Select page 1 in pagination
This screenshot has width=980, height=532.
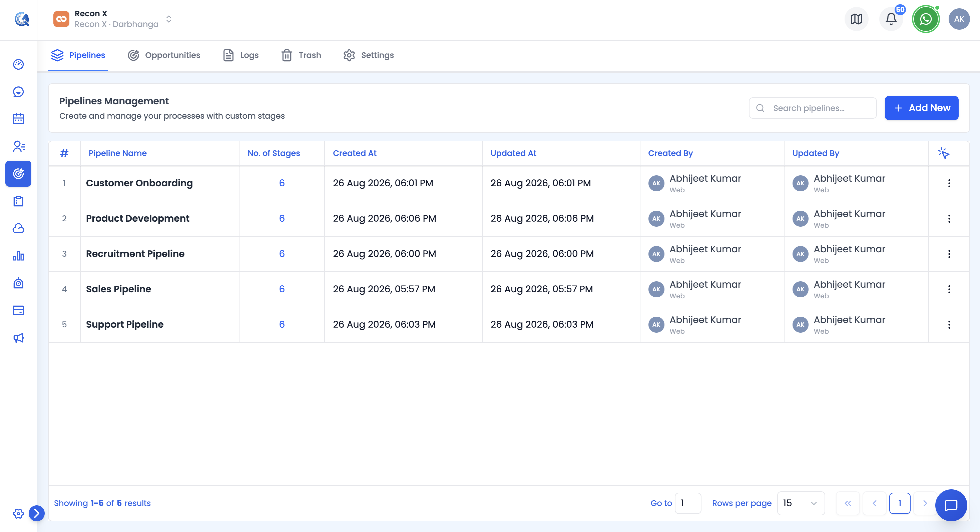click(899, 503)
